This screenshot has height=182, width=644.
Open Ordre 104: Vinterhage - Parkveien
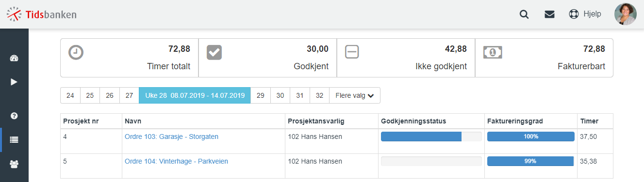176,161
